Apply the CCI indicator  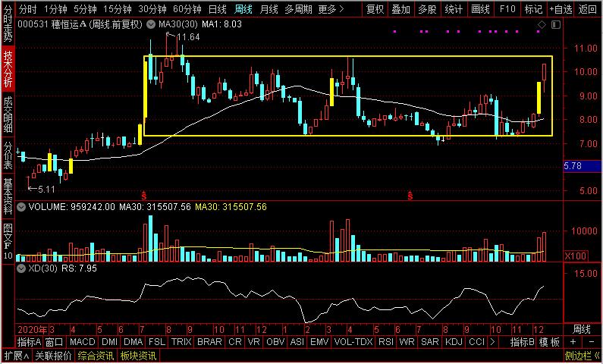click(477, 342)
